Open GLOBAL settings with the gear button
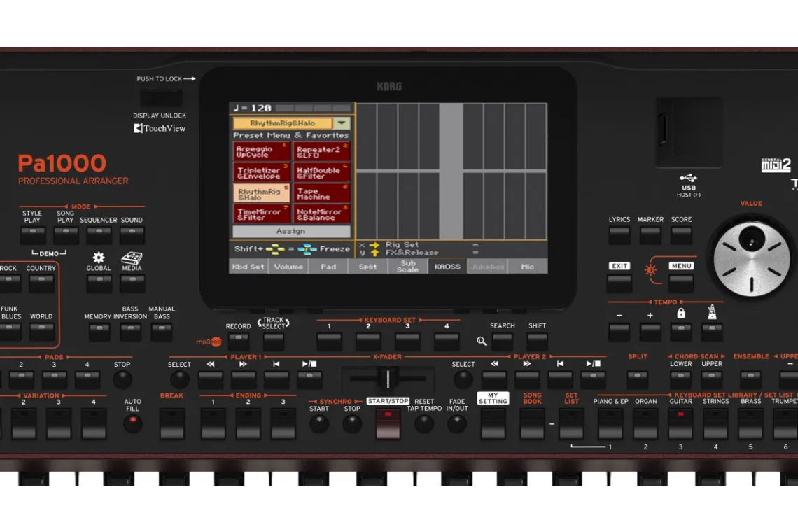 (x=99, y=283)
